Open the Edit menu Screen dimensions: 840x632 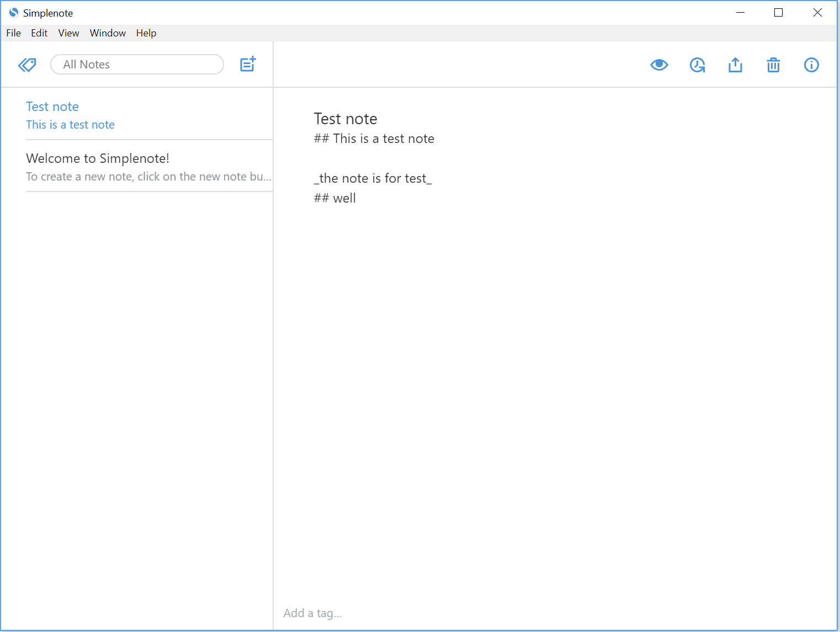pyautogui.click(x=39, y=33)
